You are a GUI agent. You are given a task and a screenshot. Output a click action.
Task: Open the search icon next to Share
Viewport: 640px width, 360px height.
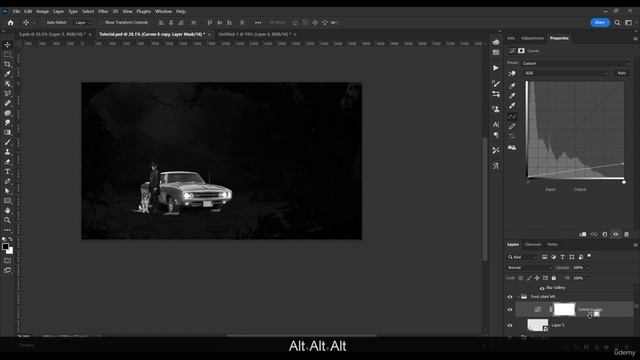tap(618, 23)
